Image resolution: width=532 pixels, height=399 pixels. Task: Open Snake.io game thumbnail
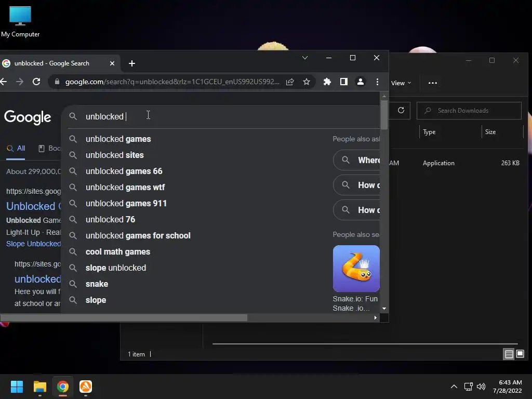coord(356,269)
